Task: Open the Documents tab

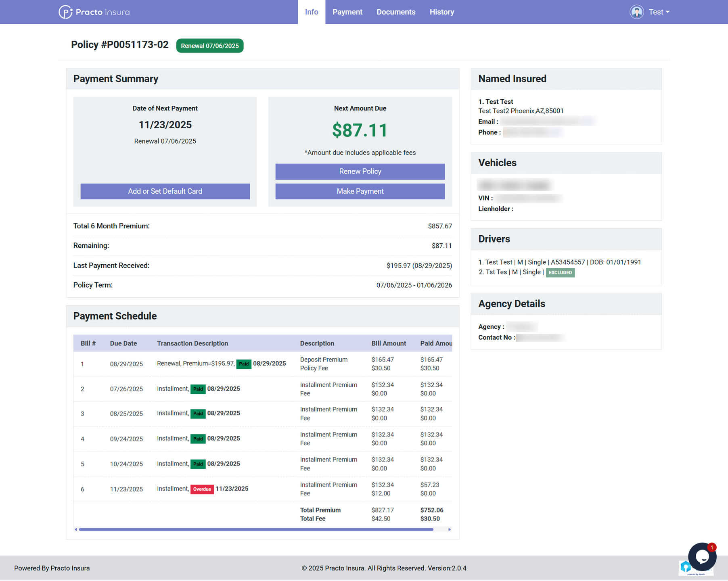Action: pos(396,12)
